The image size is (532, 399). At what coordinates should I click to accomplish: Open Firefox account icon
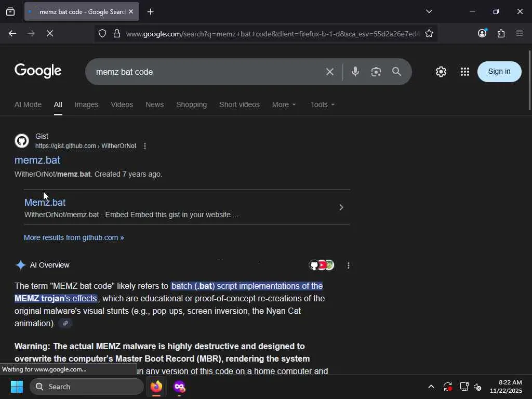click(482, 33)
